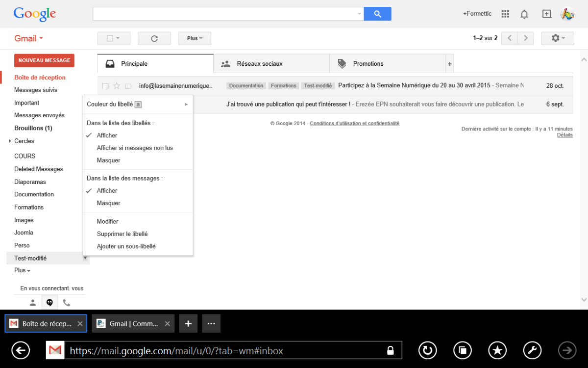Click the share plus box icon
Image resolution: width=588 pixels, height=368 pixels.
[547, 14]
